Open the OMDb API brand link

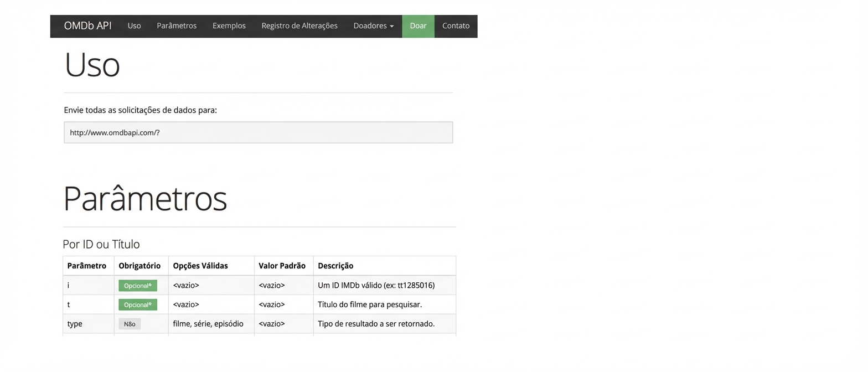pos(87,25)
